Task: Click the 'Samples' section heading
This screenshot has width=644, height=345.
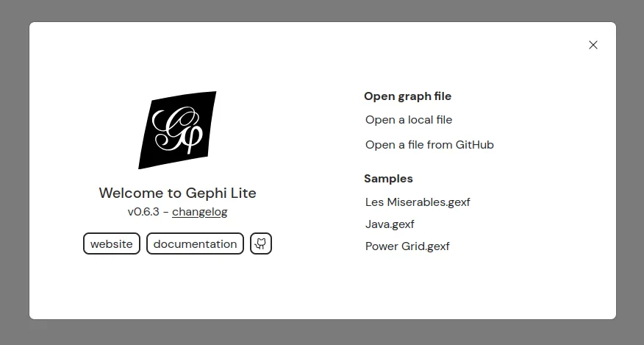Action: [x=388, y=179]
